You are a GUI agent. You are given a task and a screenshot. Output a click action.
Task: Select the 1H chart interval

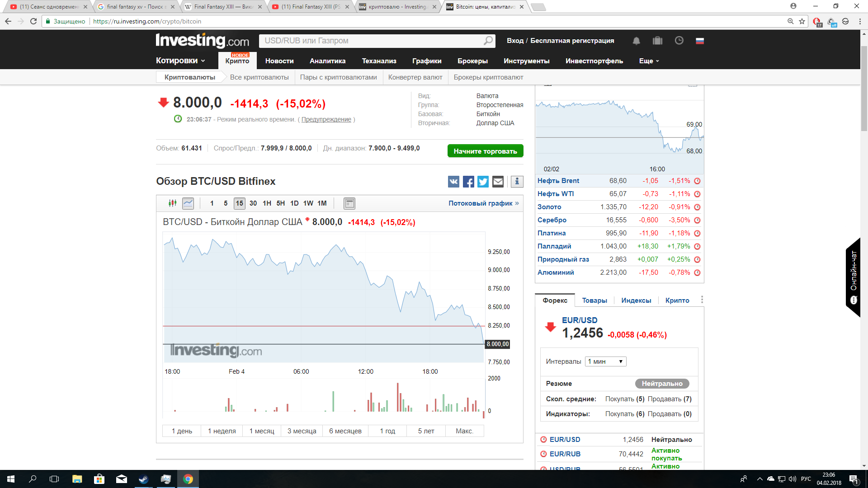pos(267,203)
